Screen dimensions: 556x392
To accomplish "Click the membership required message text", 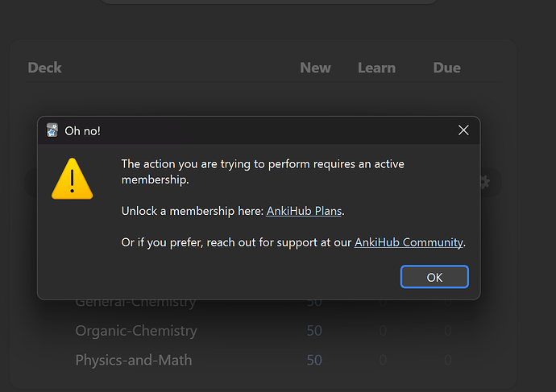I will [x=262, y=171].
